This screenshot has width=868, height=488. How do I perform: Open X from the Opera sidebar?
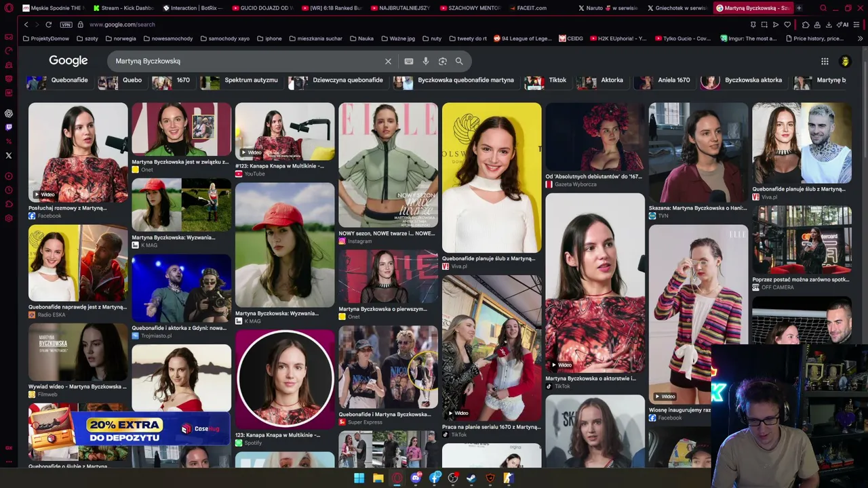9,155
